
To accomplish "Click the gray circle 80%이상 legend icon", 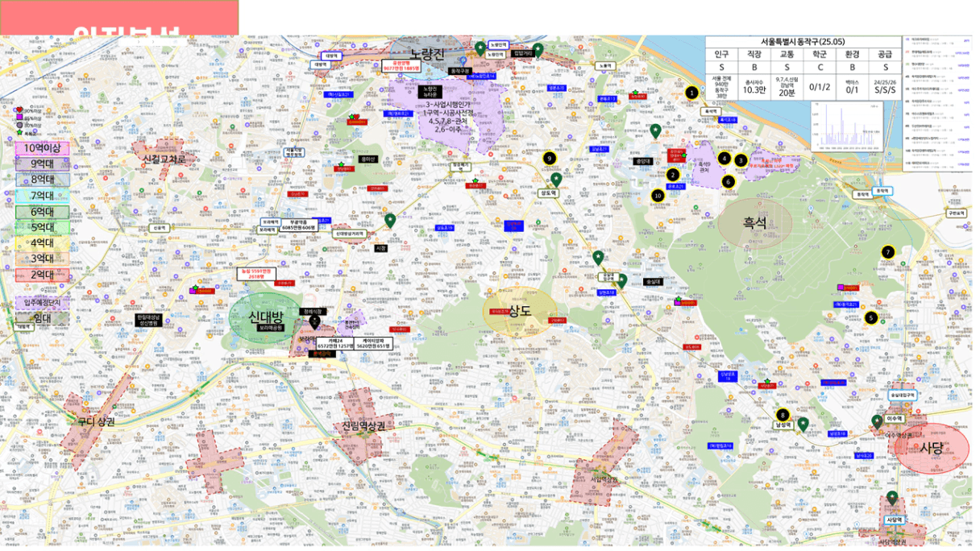I will point(19,126).
